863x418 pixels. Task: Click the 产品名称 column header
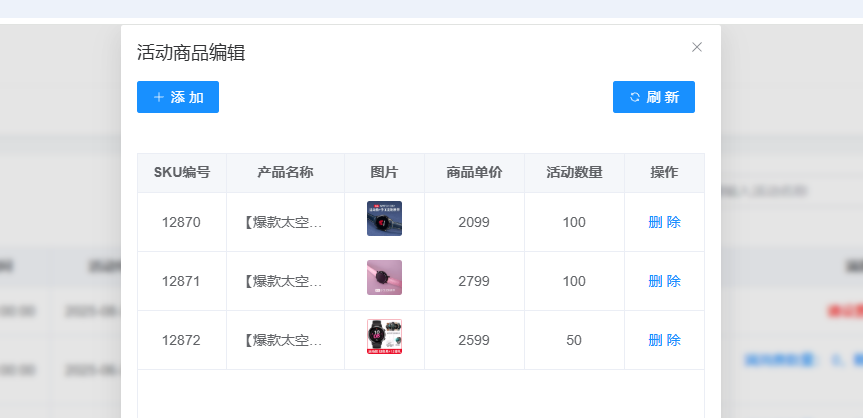click(285, 172)
